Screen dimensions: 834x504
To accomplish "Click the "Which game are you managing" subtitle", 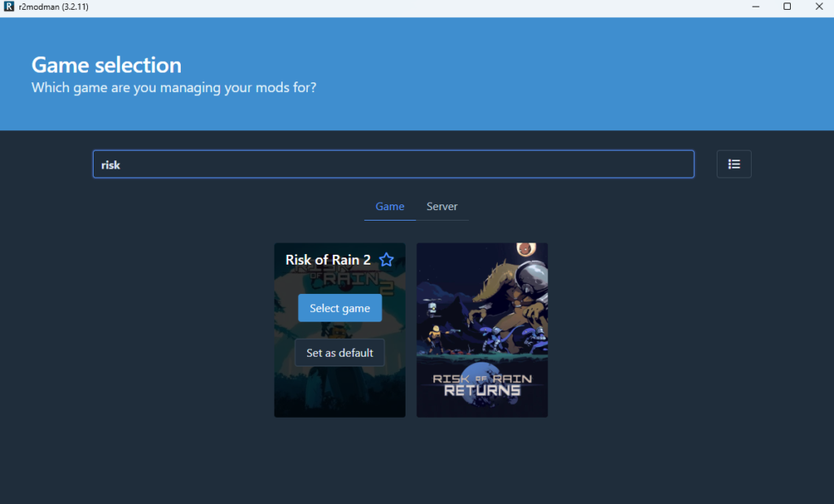I will (173, 87).
